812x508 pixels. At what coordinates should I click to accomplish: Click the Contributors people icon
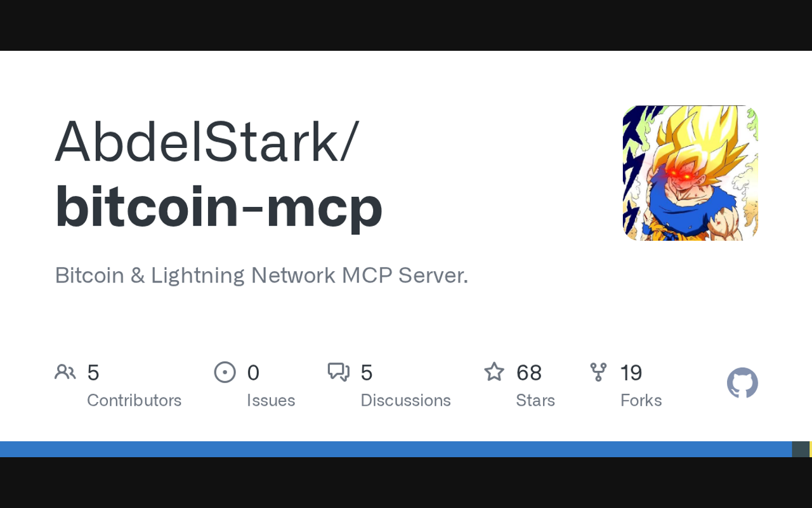point(65,372)
